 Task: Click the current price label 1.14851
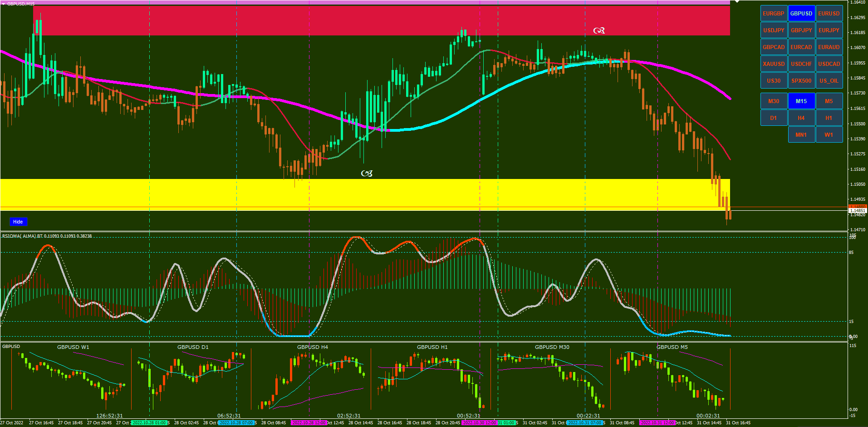pyautogui.click(x=857, y=211)
